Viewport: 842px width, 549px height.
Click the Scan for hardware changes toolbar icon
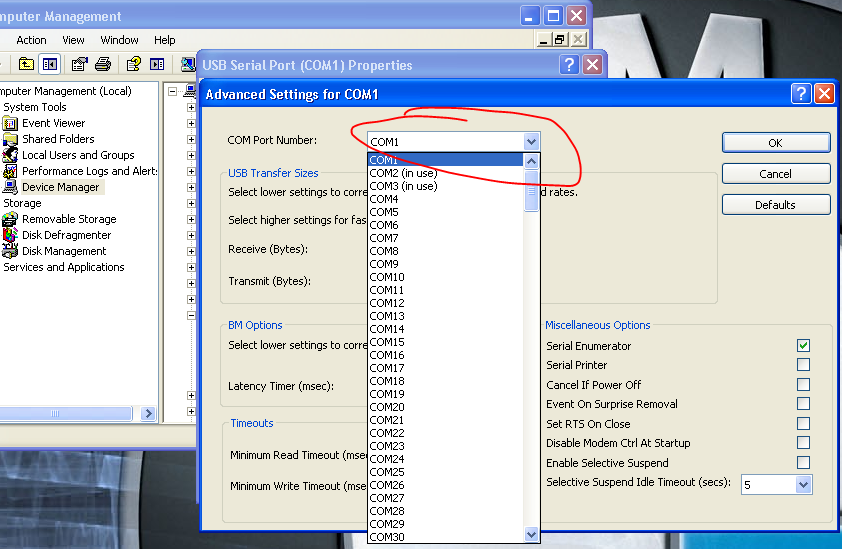point(188,64)
